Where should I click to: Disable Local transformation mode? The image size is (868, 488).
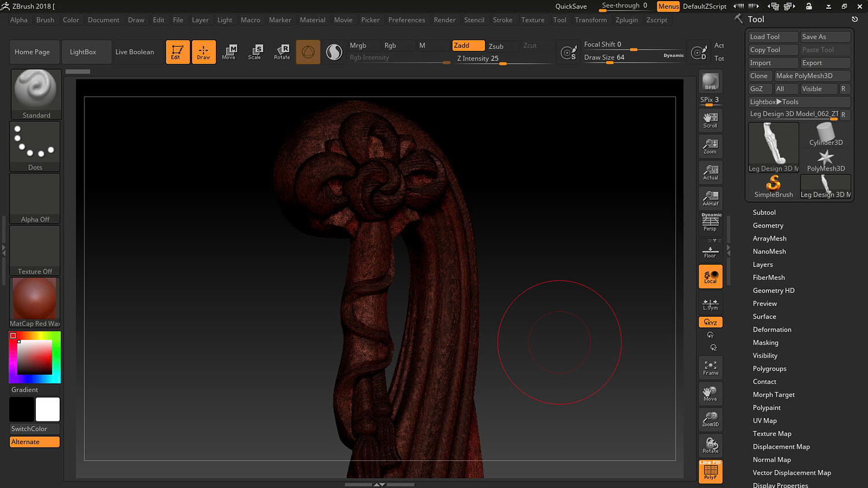(710, 277)
